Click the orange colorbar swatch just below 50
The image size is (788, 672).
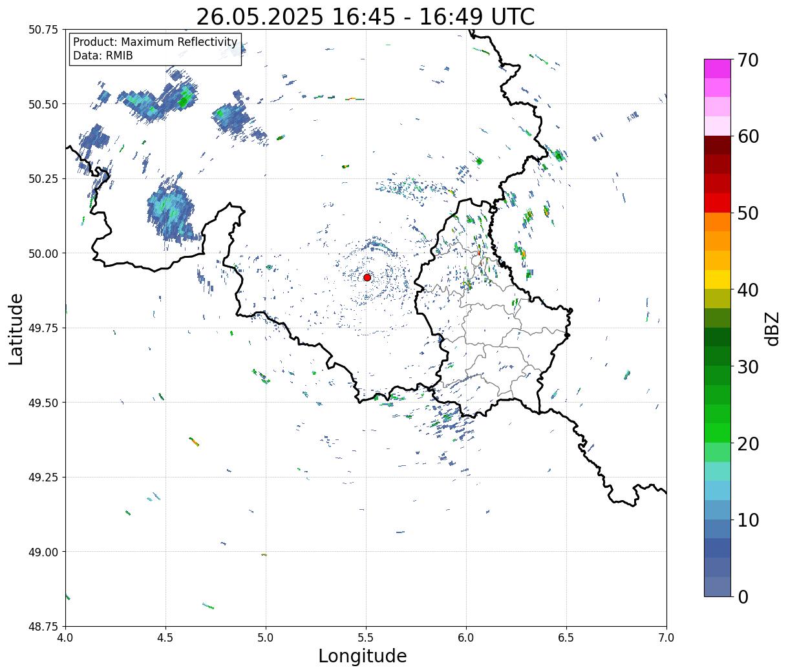coord(718,222)
